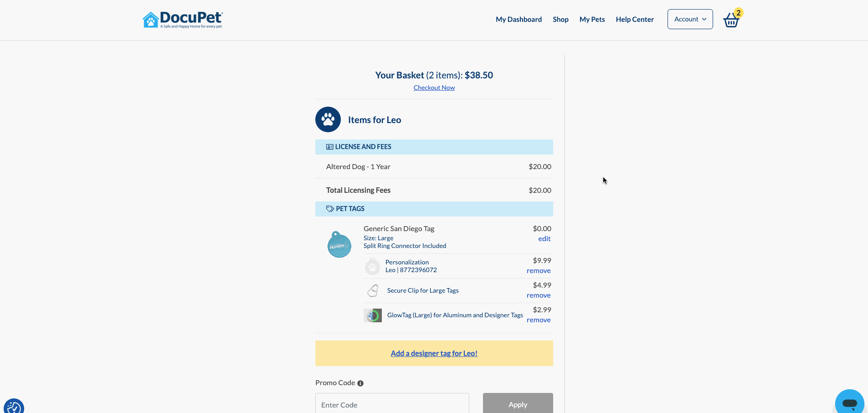Click the $20.00 Altered Dog price
The image size is (868, 413).
click(x=540, y=167)
